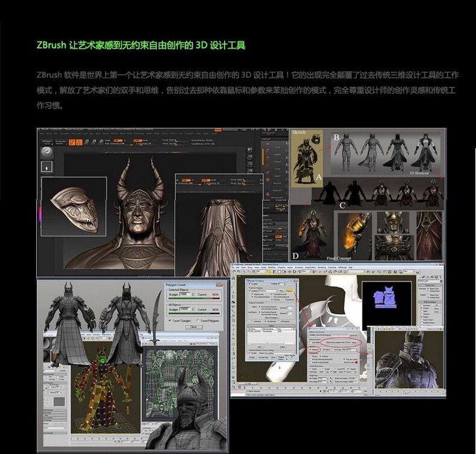Open Projection Master in ZBrush
This screenshot has width=476, height=454.
coord(61,142)
